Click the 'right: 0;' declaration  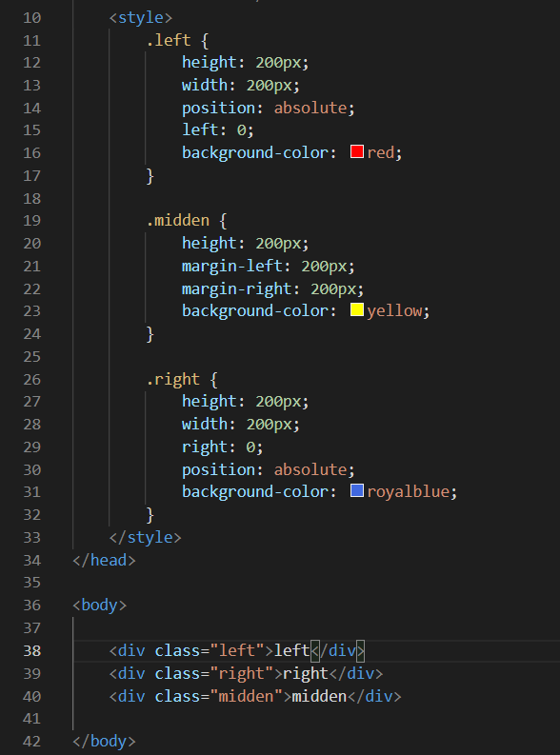click(223, 447)
